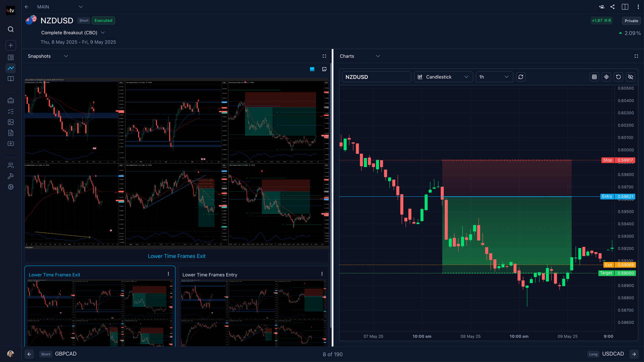The width and height of the screenshot is (644, 362).
Task: Click the Executed status badge
Action: pos(103,20)
